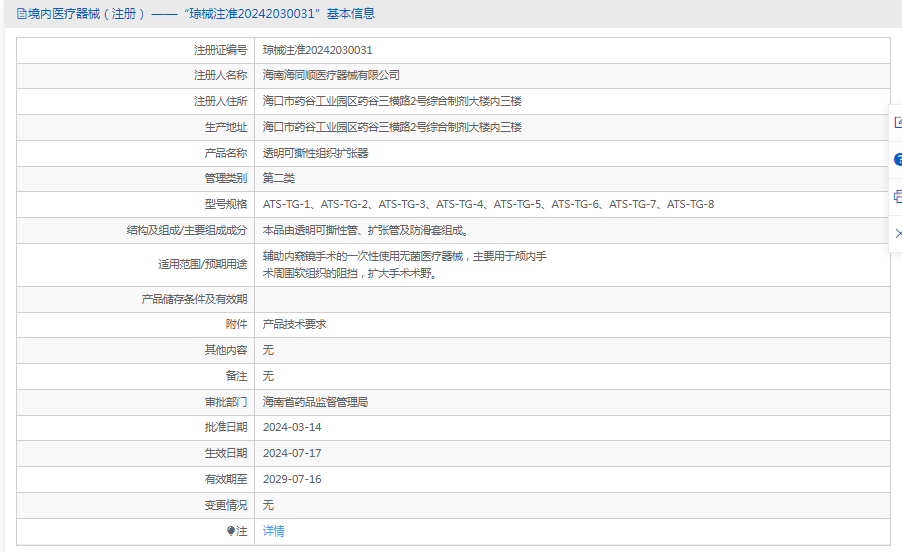
Task: Click the 审批部门 label
Action: pyautogui.click(x=226, y=402)
